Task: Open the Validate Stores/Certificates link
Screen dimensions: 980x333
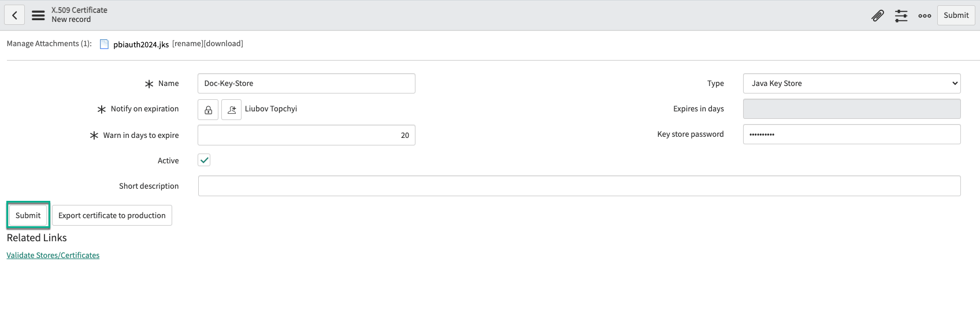Action: pos(53,255)
